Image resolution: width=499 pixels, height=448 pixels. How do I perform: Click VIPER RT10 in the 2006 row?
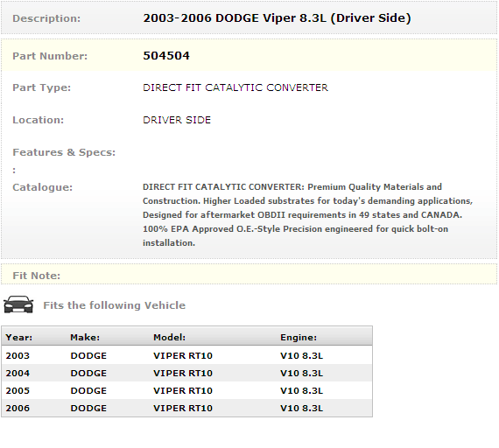click(x=183, y=409)
